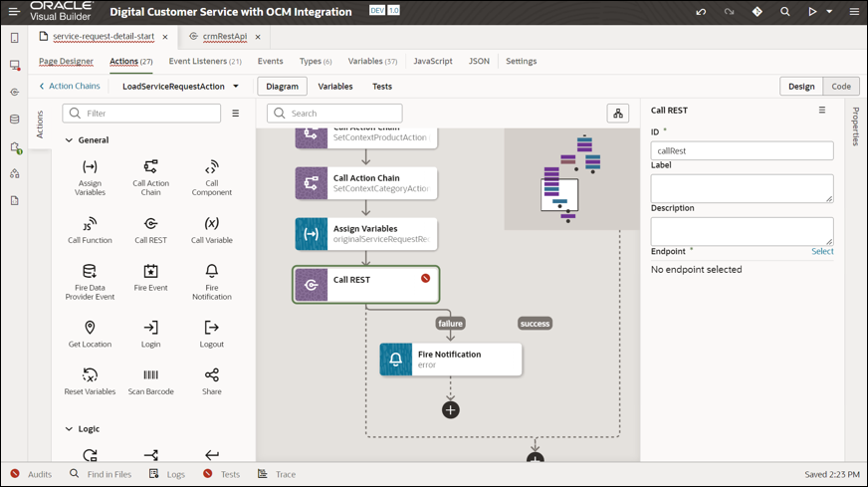The height and width of the screenshot is (487, 868).
Task: Select Call REST palette action
Action: 150,230
